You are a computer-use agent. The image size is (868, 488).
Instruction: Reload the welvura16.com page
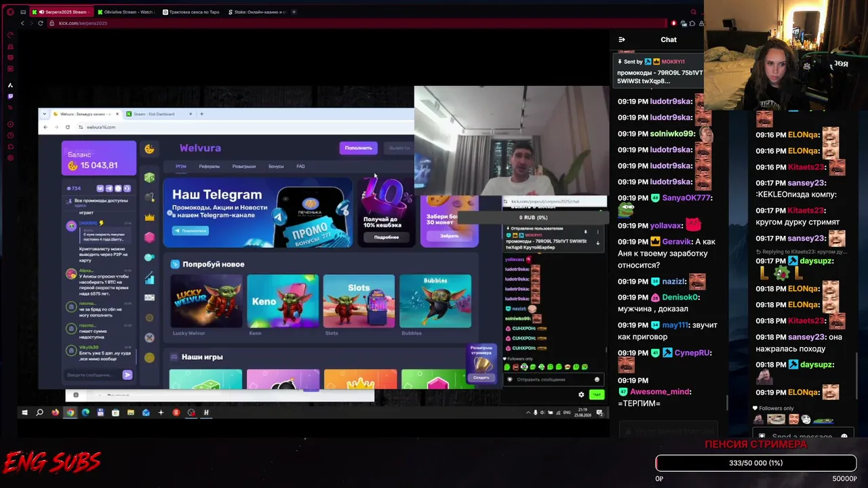(67, 127)
